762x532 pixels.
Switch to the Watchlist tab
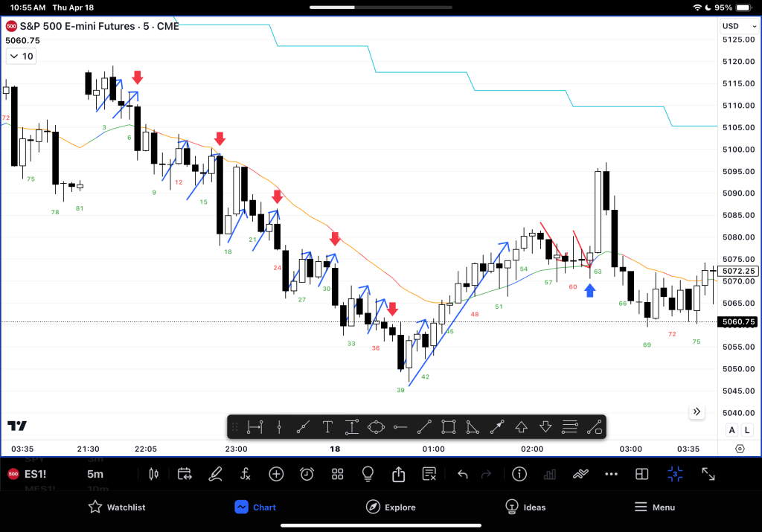116,507
